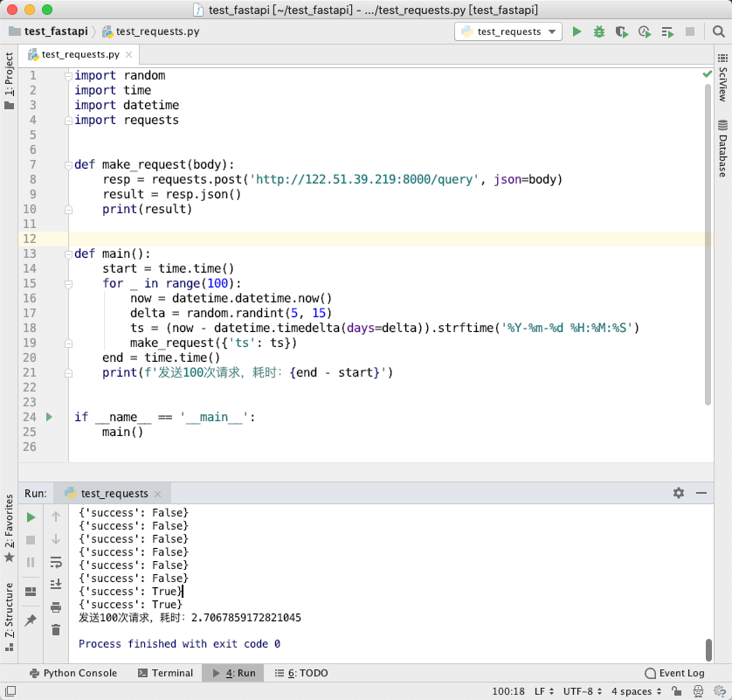Toggle the pin tab icon in Run panel
The width and height of the screenshot is (732, 700).
(31, 620)
